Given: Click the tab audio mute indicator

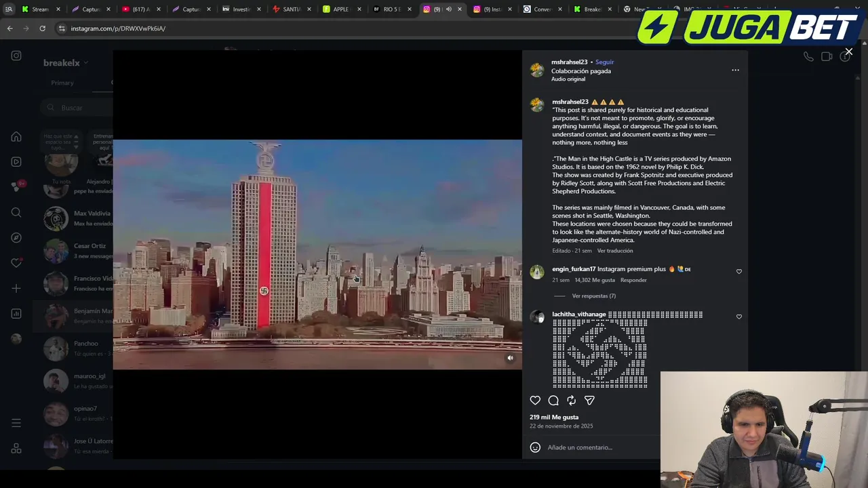Looking at the screenshot, I should 448,9.
